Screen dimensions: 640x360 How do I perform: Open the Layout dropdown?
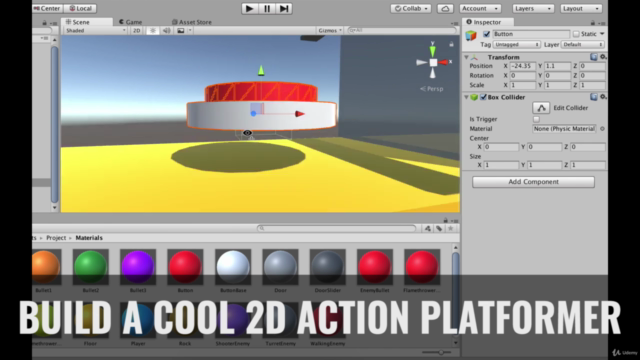581,9
